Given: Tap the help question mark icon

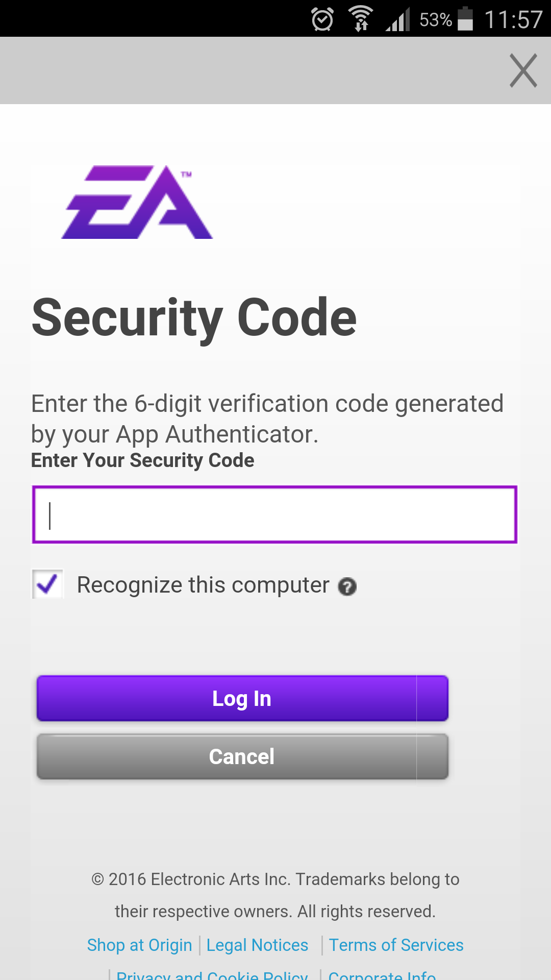Looking at the screenshot, I should (x=347, y=586).
